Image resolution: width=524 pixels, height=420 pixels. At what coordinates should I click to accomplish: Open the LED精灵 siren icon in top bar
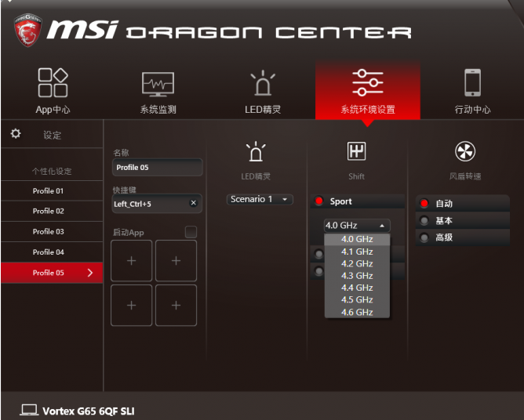point(263,83)
